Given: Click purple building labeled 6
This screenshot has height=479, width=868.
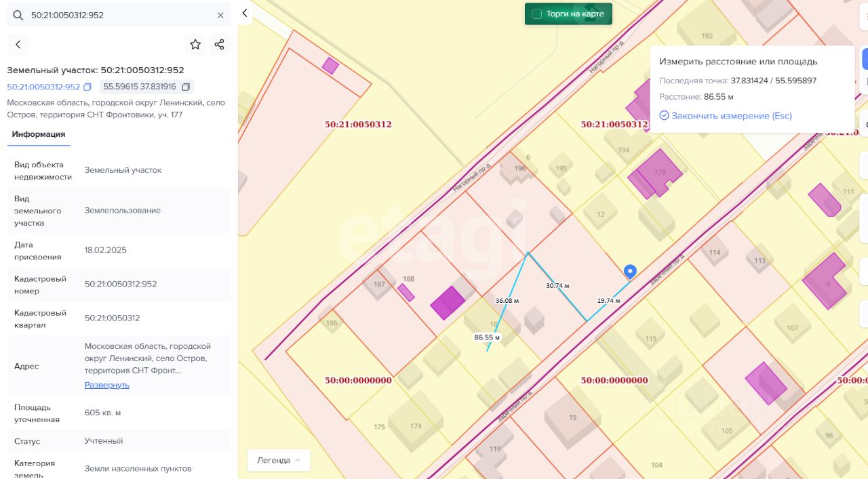Looking at the screenshot, I should (825, 281).
